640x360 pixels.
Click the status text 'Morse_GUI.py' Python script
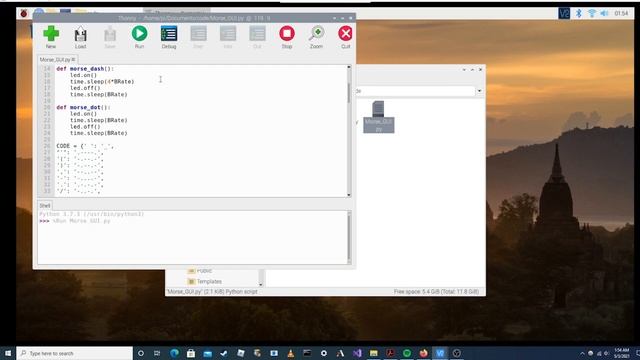coord(212,292)
